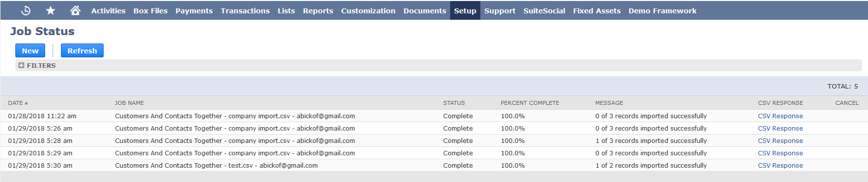Click the Refresh button
Screen dimensions: 868x182
(x=82, y=50)
